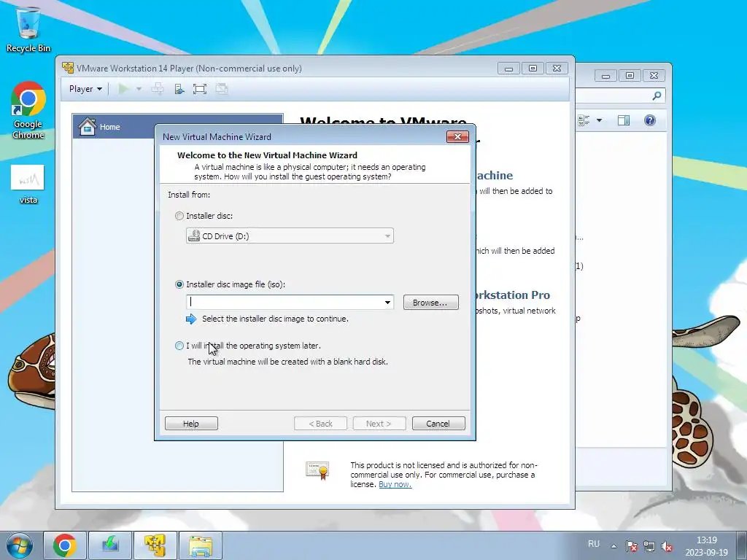Click the installer download icon in taskbar
Screen dimensions: 747x560
pyautogui.click(x=110, y=545)
